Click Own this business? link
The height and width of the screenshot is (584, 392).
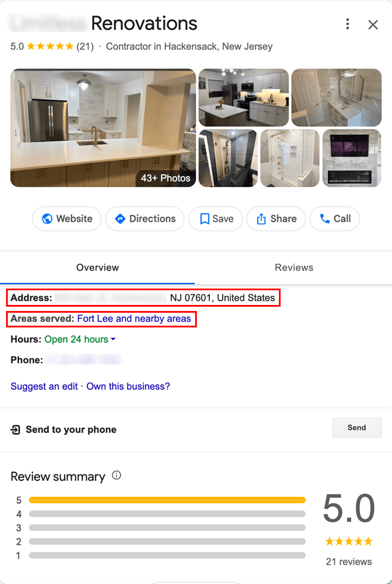[x=128, y=386]
